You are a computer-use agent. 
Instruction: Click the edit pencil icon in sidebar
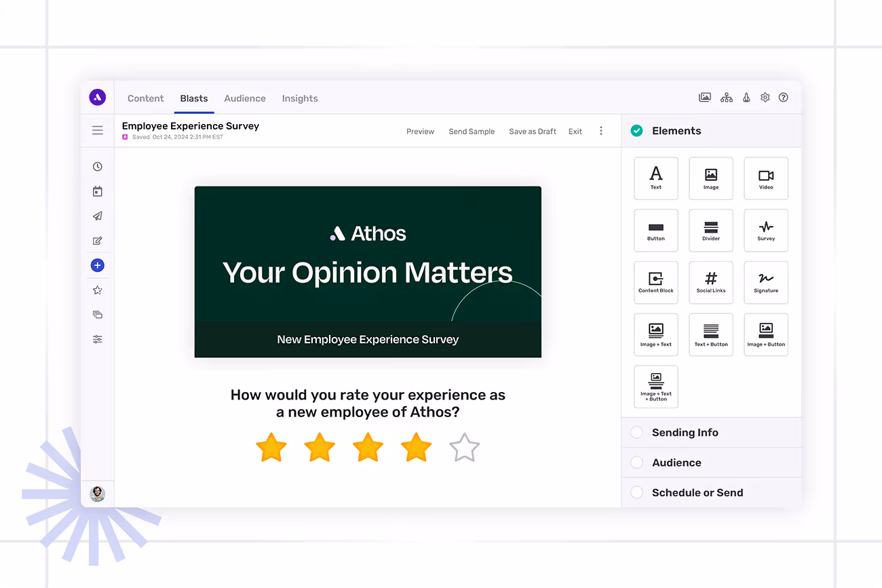point(98,241)
